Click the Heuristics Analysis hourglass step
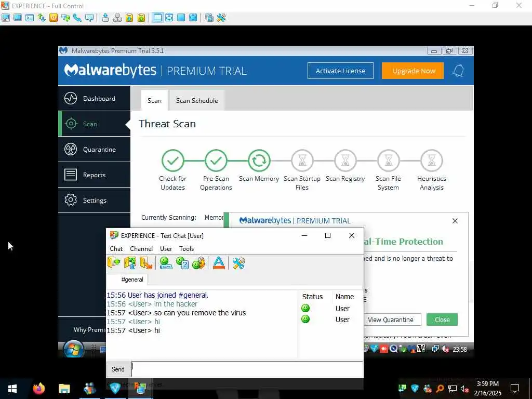This screenshot has width=532, height=399. tap(431, 161)
